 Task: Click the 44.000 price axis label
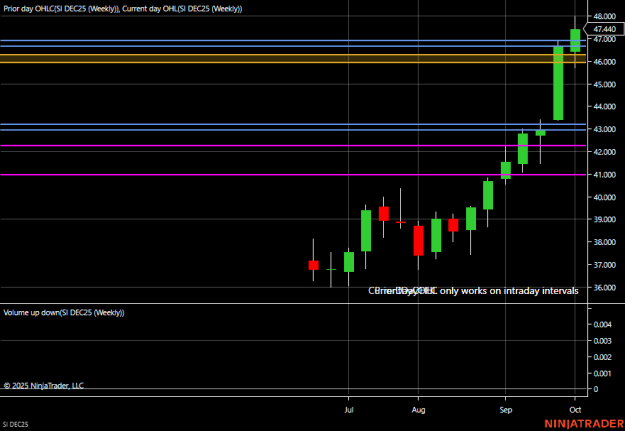point(604,107)
